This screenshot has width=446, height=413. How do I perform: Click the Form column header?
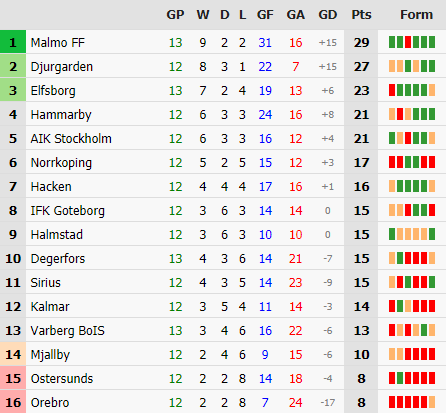pyautogui.click(x=416, y=15)
